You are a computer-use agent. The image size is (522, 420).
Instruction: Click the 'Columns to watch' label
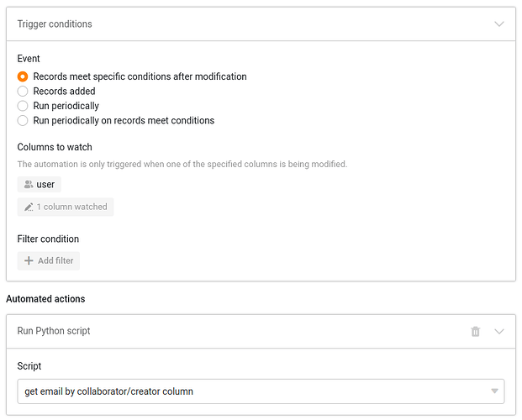click(x=55, y=147)
